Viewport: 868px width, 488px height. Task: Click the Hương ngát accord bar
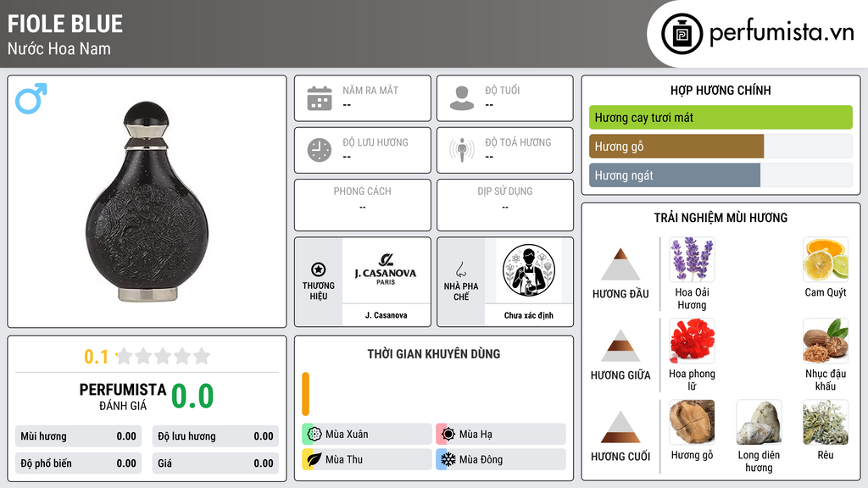(674, 175)
